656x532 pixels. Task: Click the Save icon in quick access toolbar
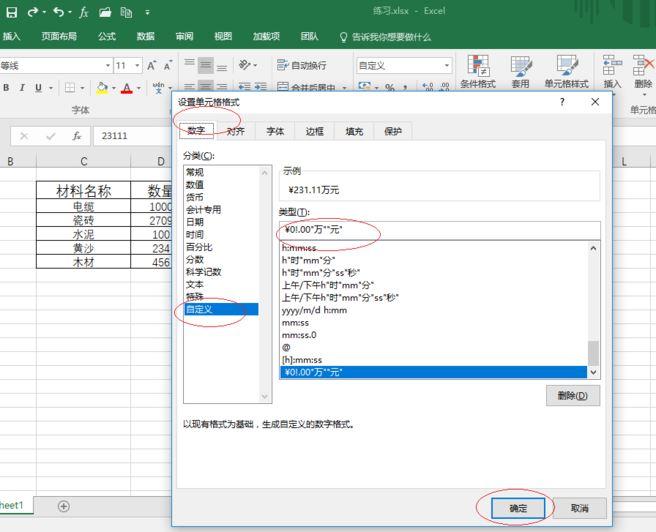tap(12, 12)
